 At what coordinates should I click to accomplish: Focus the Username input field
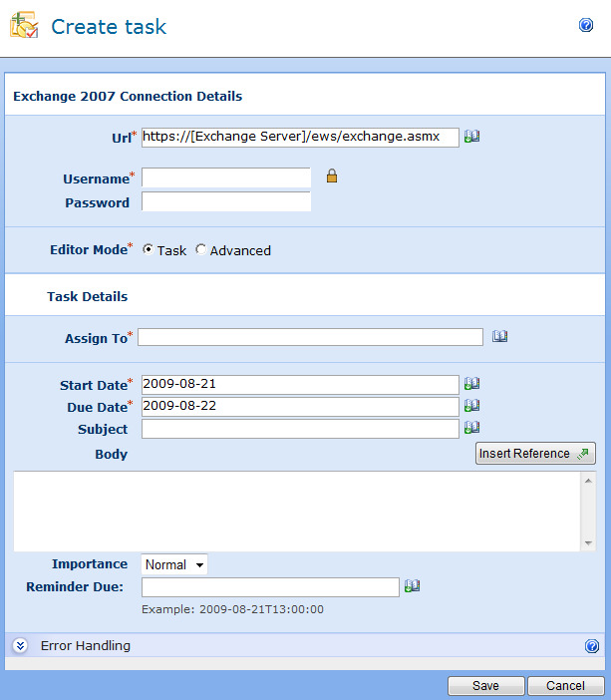tap(226, 177)
